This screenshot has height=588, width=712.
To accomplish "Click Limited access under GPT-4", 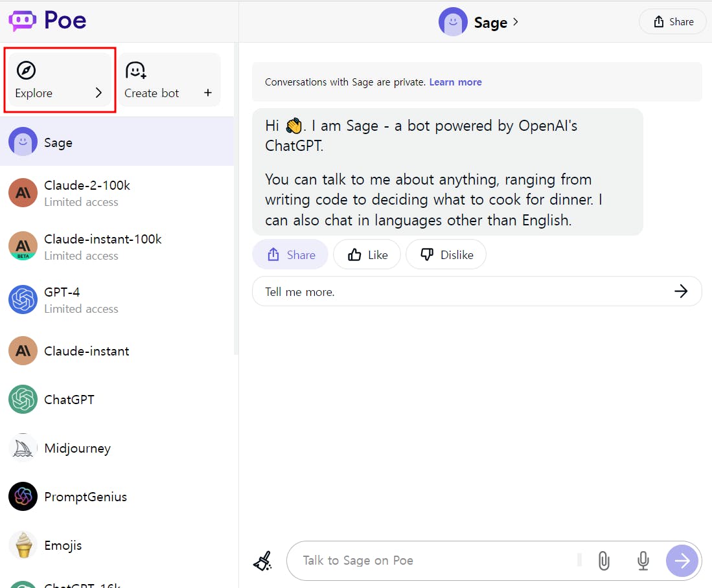I will tap(81, 309).
